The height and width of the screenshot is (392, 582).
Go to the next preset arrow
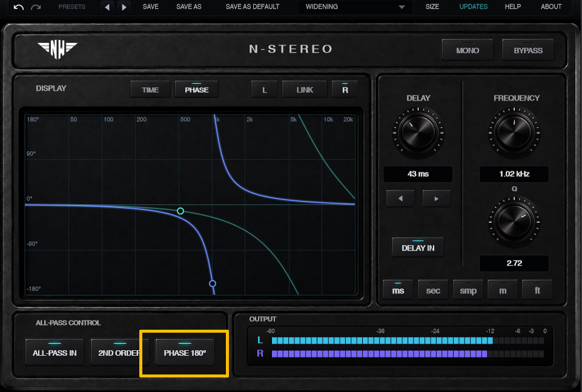(x=124, y=7)
